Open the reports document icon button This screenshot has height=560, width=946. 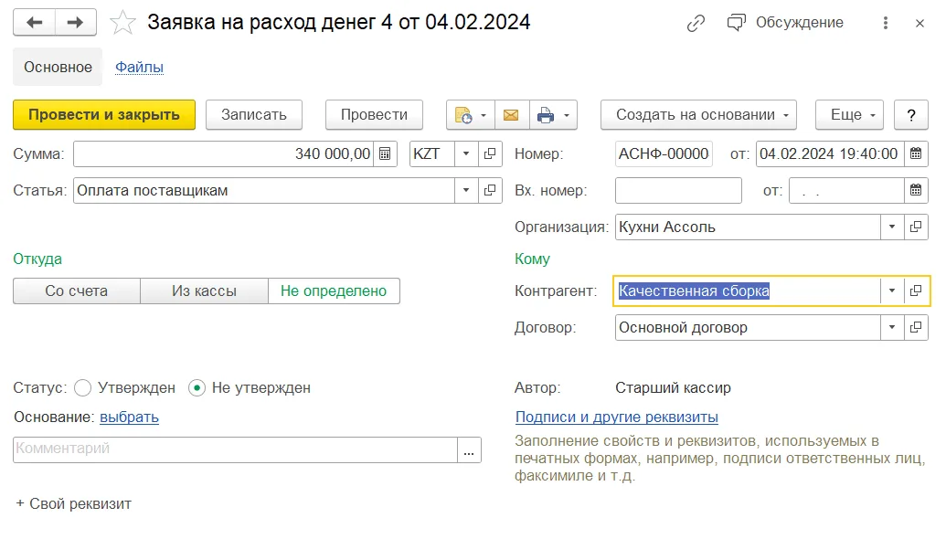[x=462, y=114]
